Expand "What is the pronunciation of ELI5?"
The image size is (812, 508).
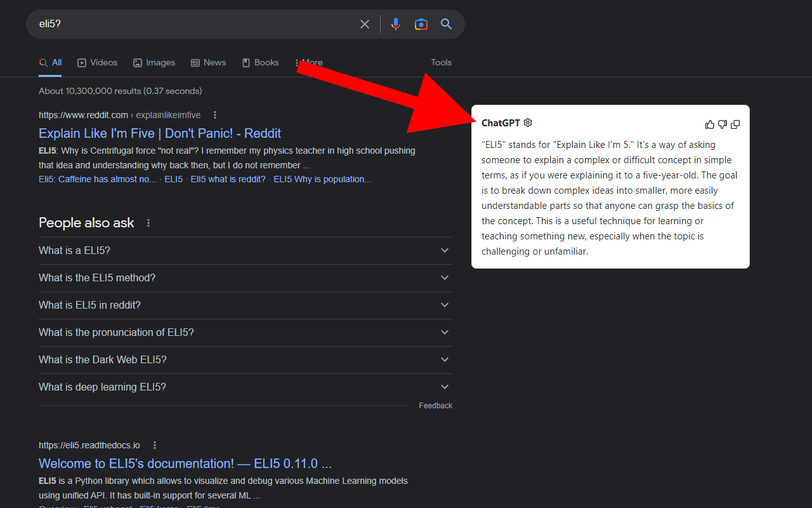point(246,332)
